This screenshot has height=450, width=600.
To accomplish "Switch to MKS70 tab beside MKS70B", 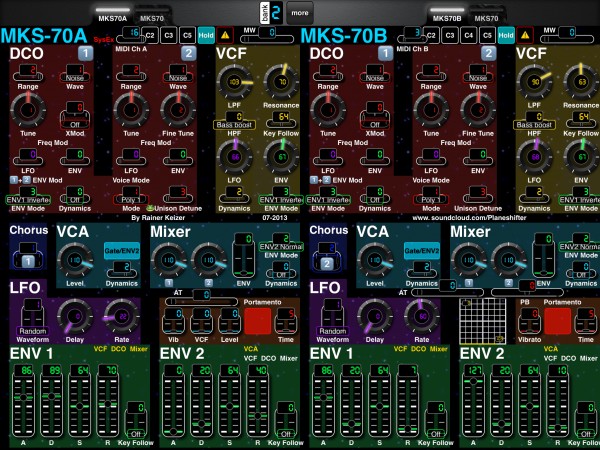I will point(486,15).
